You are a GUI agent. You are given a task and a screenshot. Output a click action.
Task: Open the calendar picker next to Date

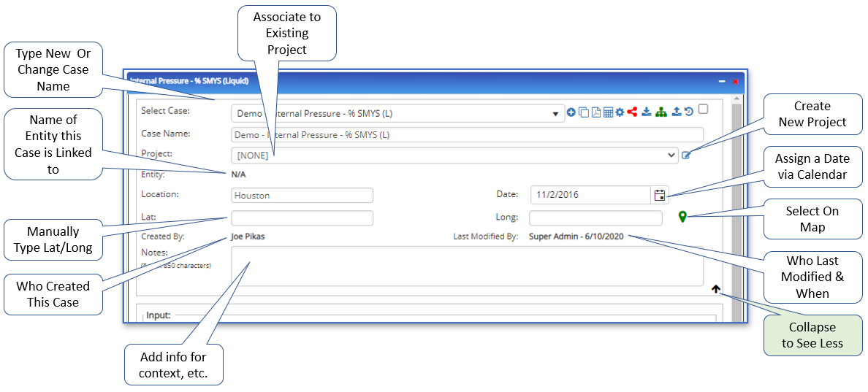point(660,195)
